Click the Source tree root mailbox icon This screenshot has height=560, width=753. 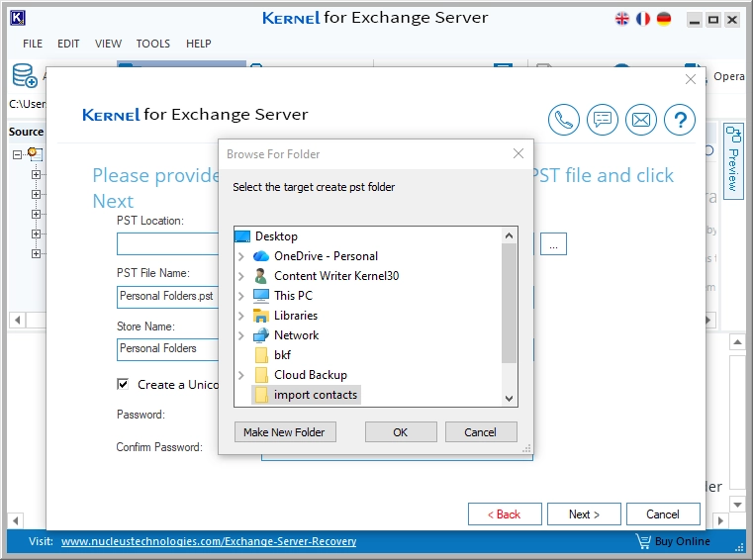click(x=35, y=154)
